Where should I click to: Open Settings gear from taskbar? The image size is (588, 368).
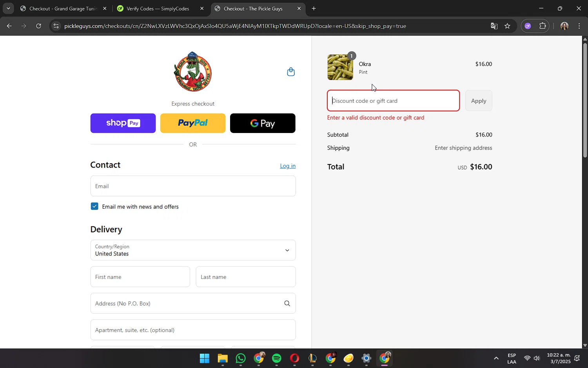367,358
